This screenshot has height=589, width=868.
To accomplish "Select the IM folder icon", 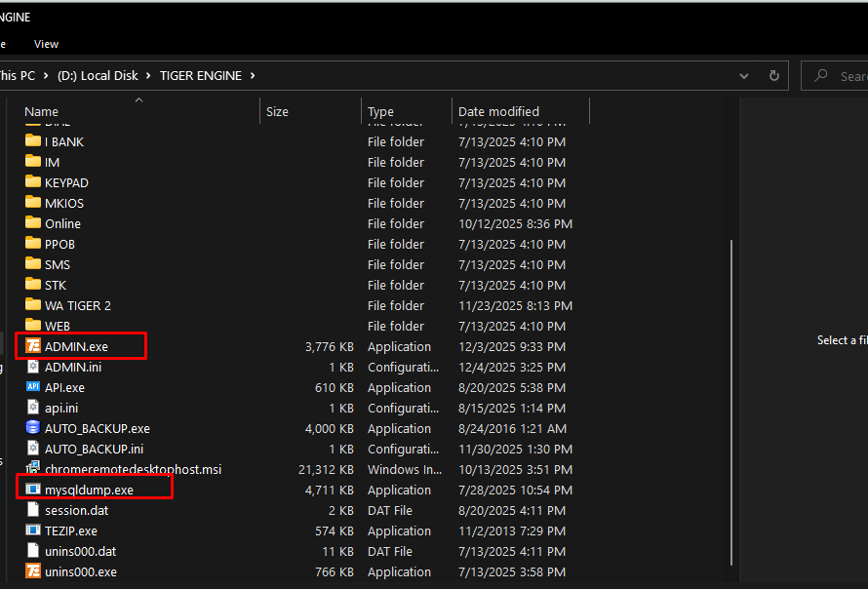I will [x=33, y=162].
